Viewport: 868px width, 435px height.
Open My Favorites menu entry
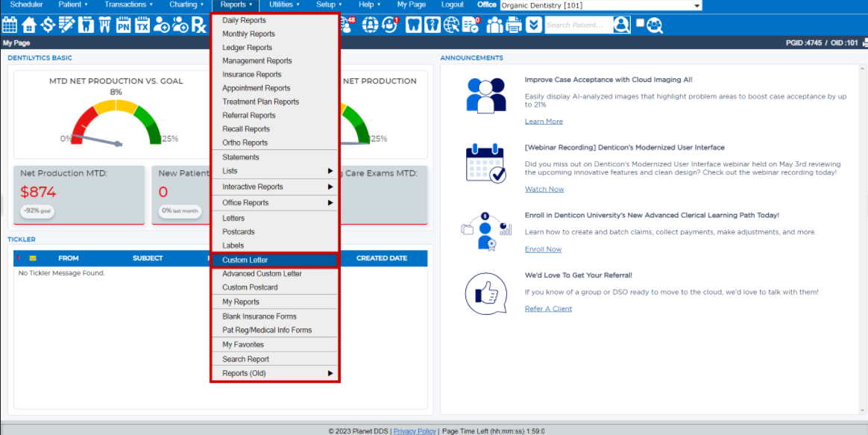point(274,345)
